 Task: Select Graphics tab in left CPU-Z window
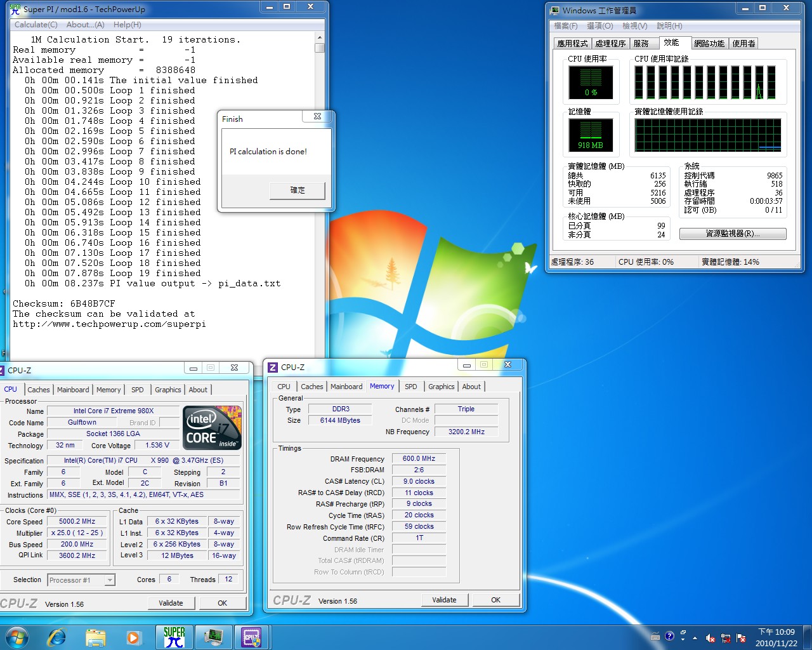pyautogui.click(x=168, y=390)
